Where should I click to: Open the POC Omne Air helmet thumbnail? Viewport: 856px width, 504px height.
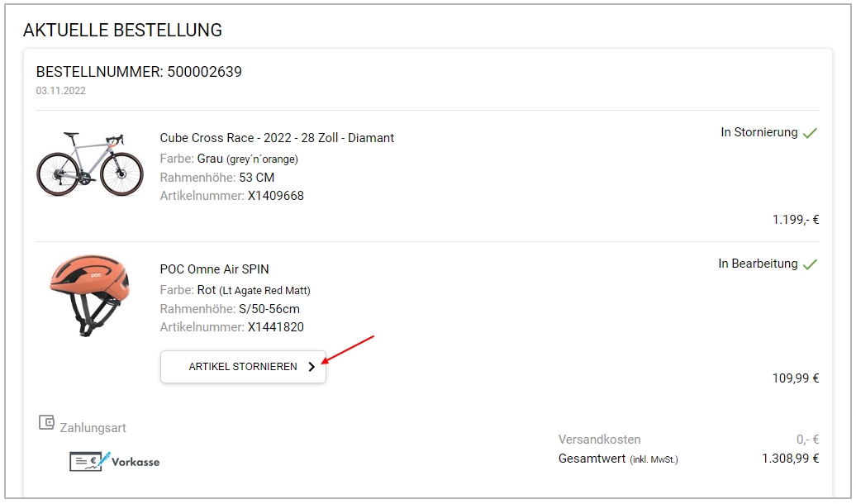tap(90, 296)
